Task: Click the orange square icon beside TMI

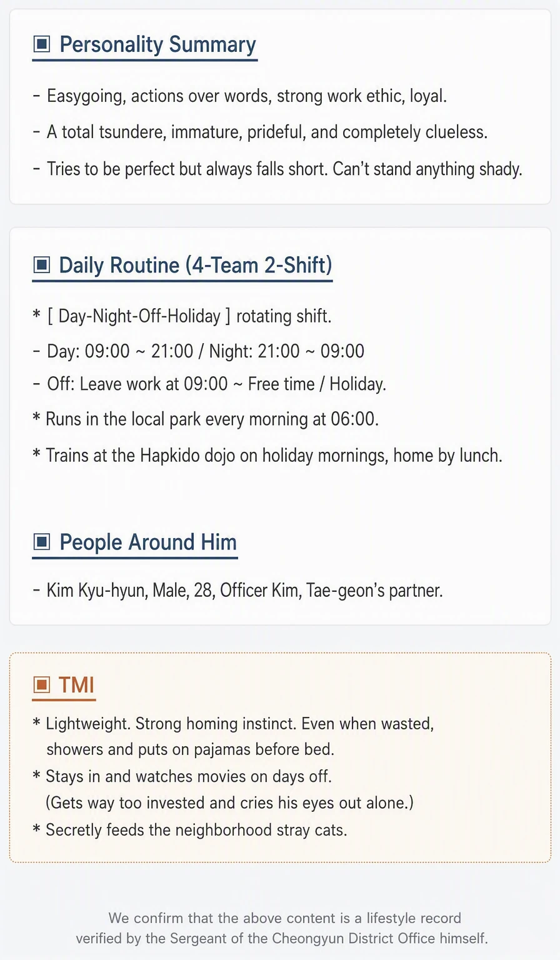Action: click(41, 685)
